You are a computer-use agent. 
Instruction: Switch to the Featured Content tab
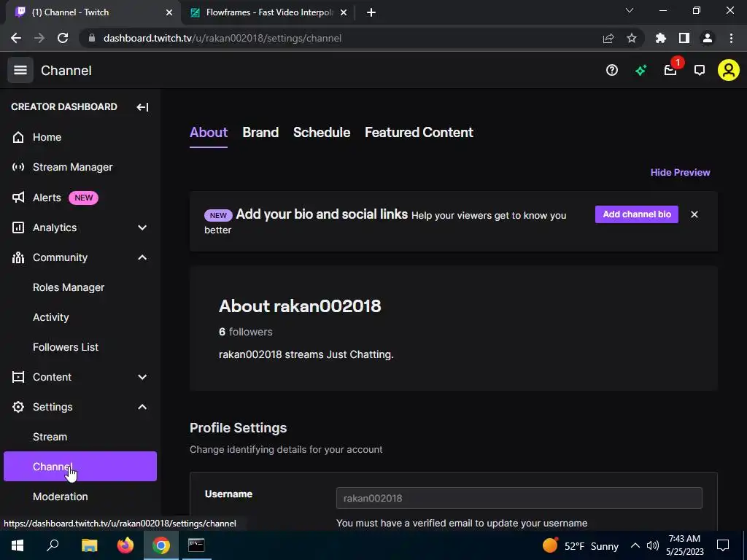coord(419,133)
